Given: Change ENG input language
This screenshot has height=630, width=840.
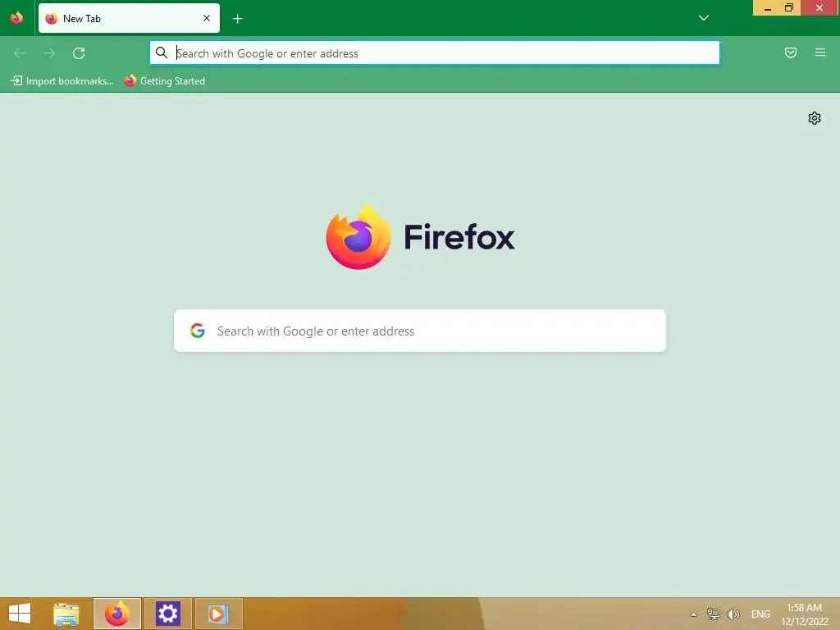Looking at the screenshot, I should (760, 614).
